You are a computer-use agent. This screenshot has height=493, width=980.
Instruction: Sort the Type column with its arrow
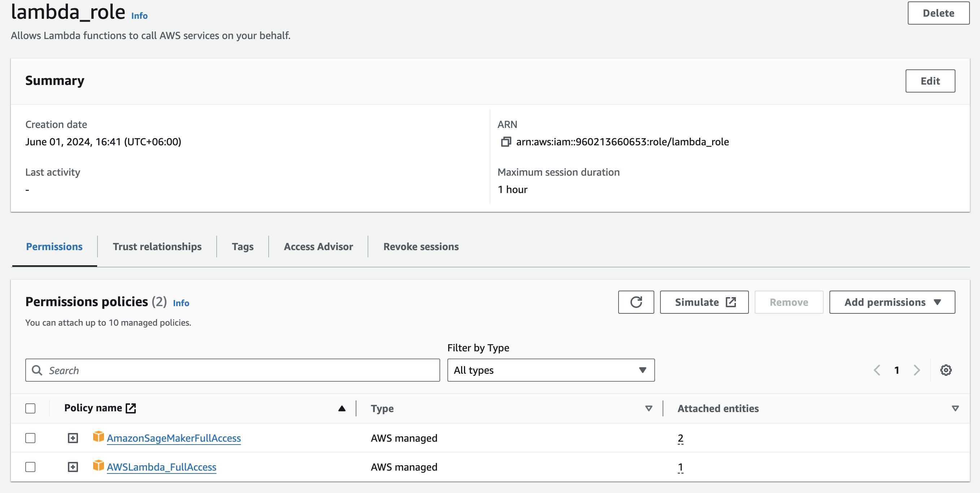649,408
